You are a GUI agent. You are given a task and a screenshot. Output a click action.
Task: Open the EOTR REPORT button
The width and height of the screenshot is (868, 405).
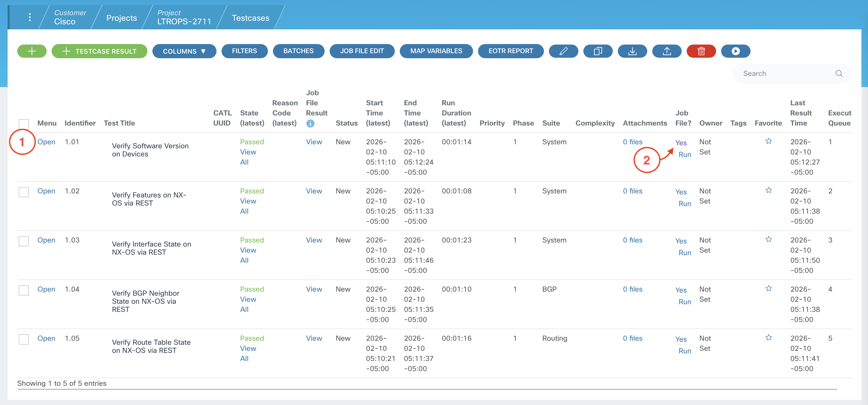510,51
